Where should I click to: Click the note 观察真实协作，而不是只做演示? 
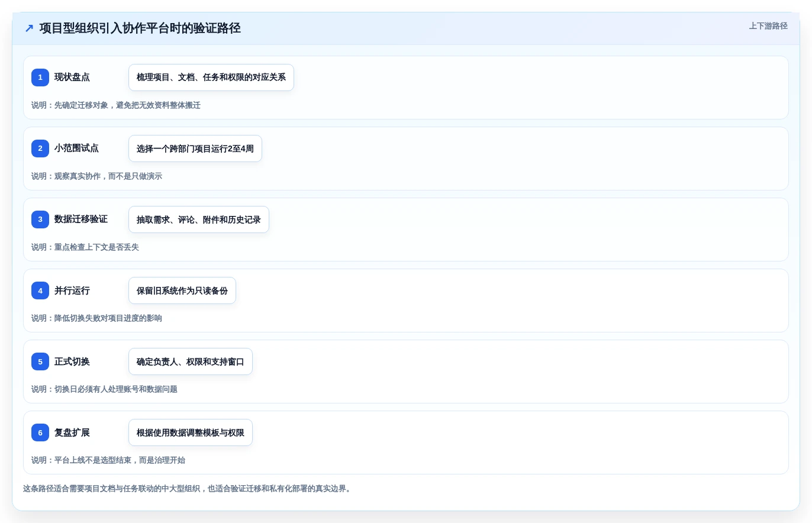pos(96,176)
